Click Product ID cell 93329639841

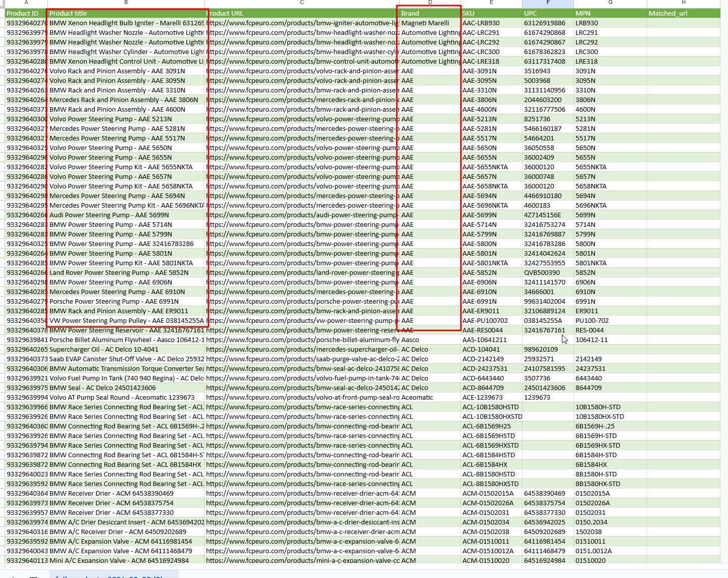coord(26,340)
